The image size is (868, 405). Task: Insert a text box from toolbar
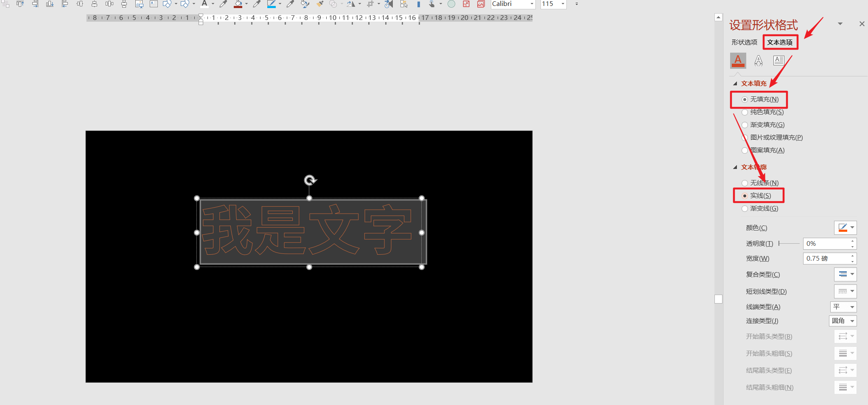[x=154, y=4]
